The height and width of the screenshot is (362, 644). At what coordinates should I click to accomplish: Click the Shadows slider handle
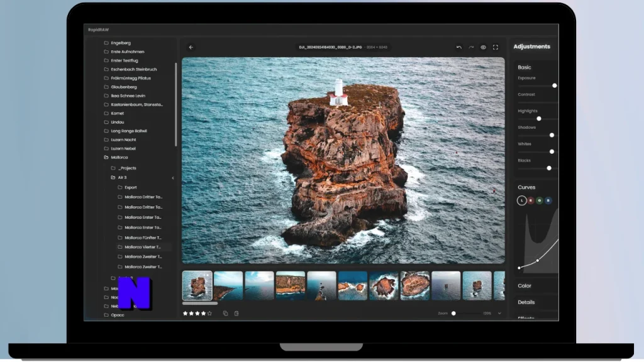click(x=552, y=135)
